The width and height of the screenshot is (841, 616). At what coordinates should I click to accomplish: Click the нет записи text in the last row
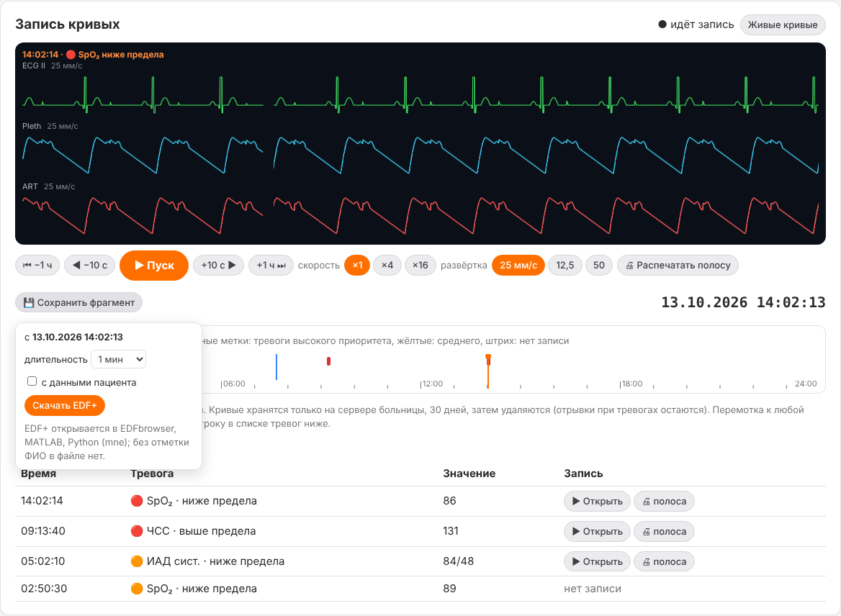pyautogui.click(x=593, y=588)
